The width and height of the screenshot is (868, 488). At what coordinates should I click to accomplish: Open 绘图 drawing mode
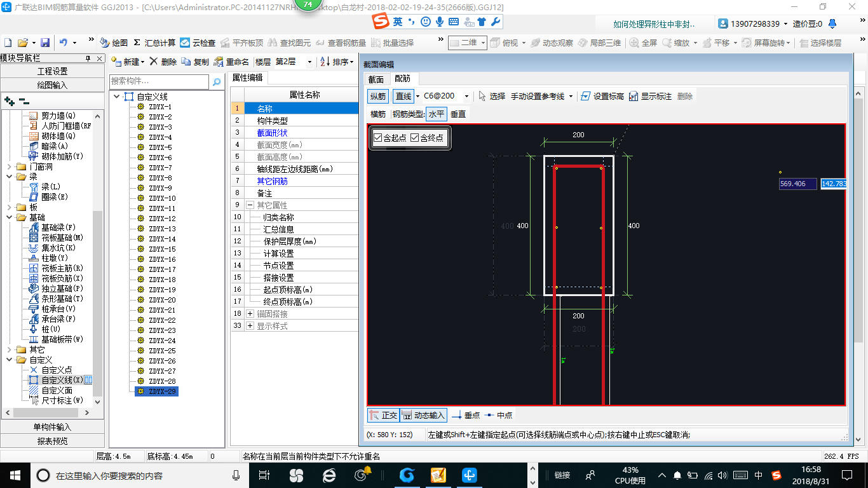pos(114,43)
